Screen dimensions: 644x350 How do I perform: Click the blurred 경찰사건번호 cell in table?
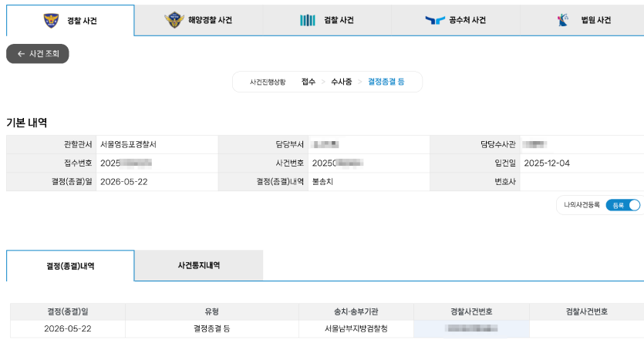coord(471,328)
